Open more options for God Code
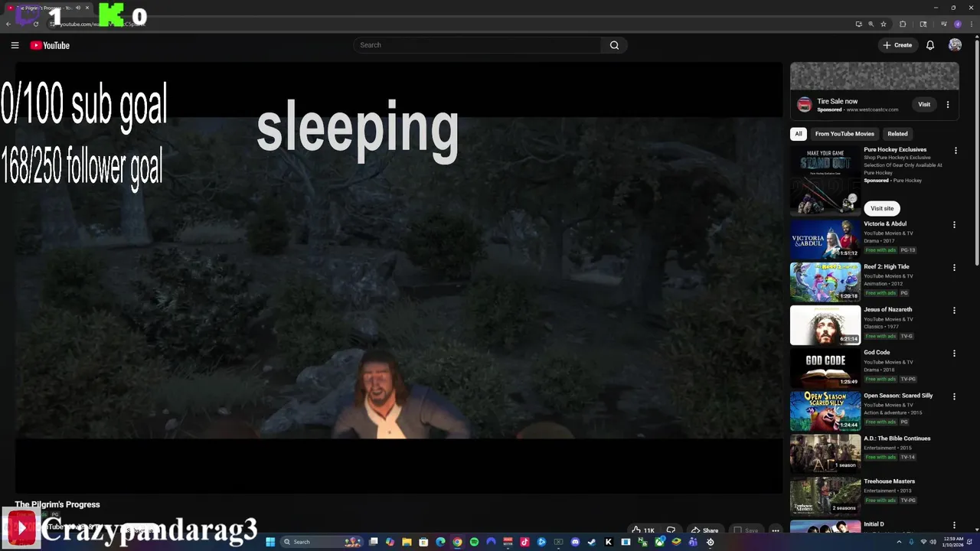980x551 pixels. (x=954, y=354)
